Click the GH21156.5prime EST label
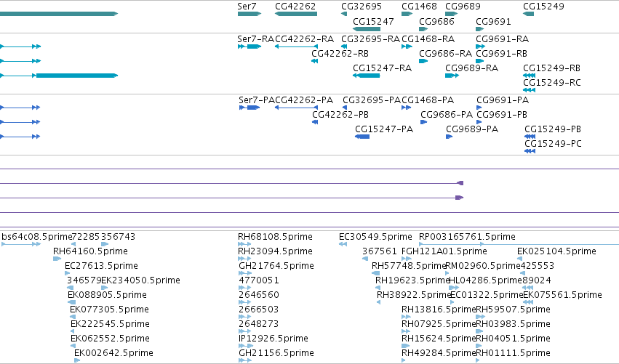Image resolution: width=619 pixels, height=364 pixels. [276, 353]
